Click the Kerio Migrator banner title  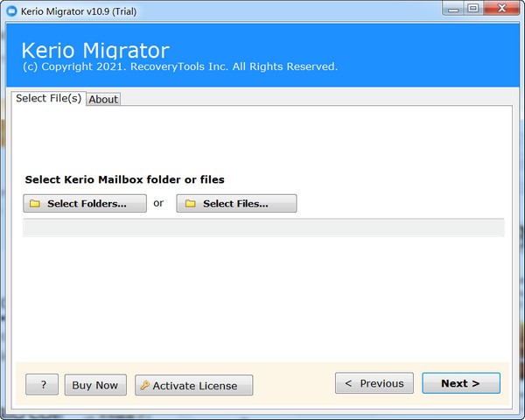pos(94,50)
